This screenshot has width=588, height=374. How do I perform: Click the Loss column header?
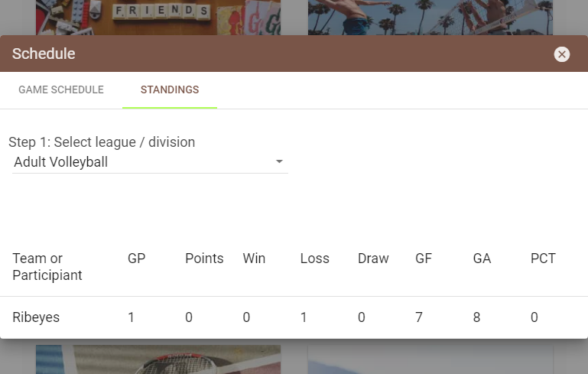[315, 259]
